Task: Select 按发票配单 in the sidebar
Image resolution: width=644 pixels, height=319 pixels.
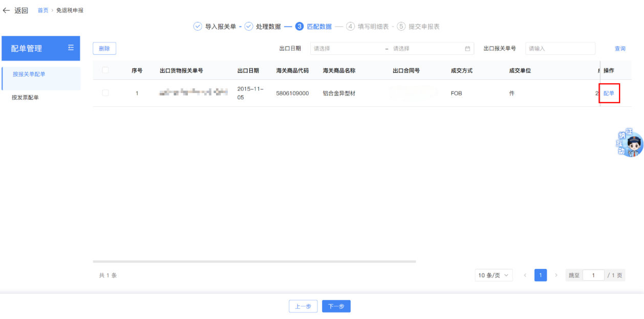Action: tap(26, 98)
